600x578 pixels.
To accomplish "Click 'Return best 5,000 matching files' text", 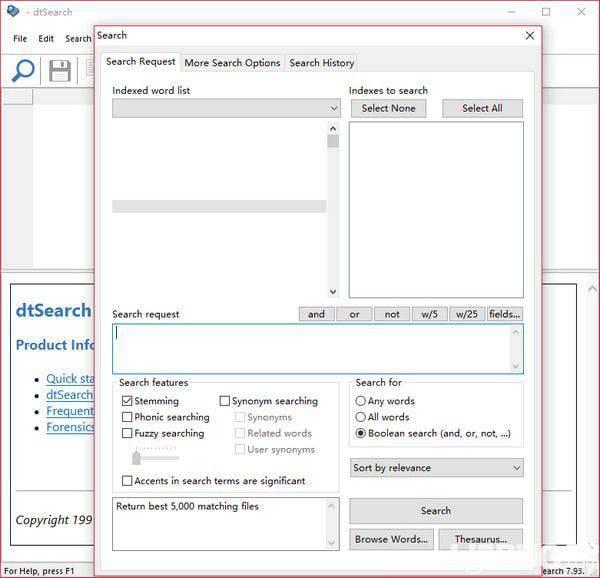I will 188,506.
